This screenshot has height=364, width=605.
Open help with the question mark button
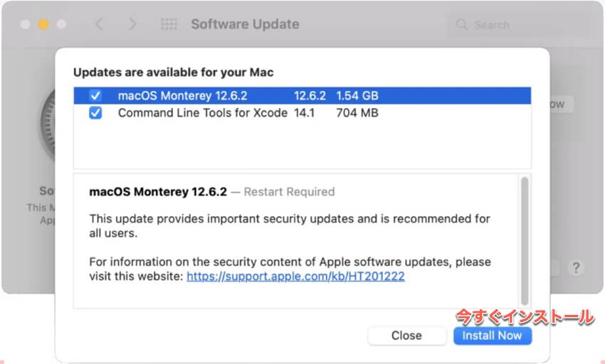[576, 267]
